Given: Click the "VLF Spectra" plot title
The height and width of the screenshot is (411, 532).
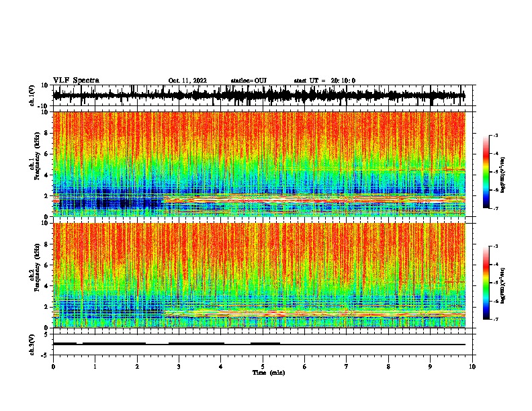Looking at the screenshot, I should (x=76, y=81).
